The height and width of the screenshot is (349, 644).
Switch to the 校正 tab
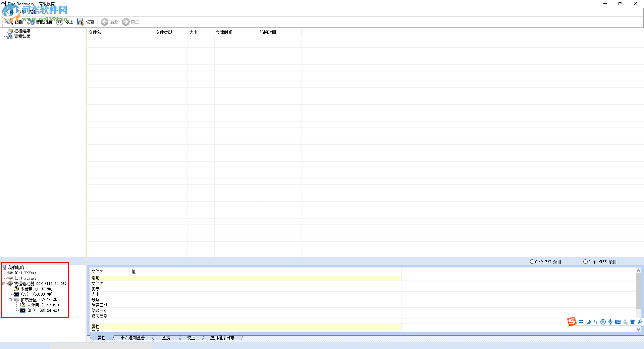pos(191,338)
